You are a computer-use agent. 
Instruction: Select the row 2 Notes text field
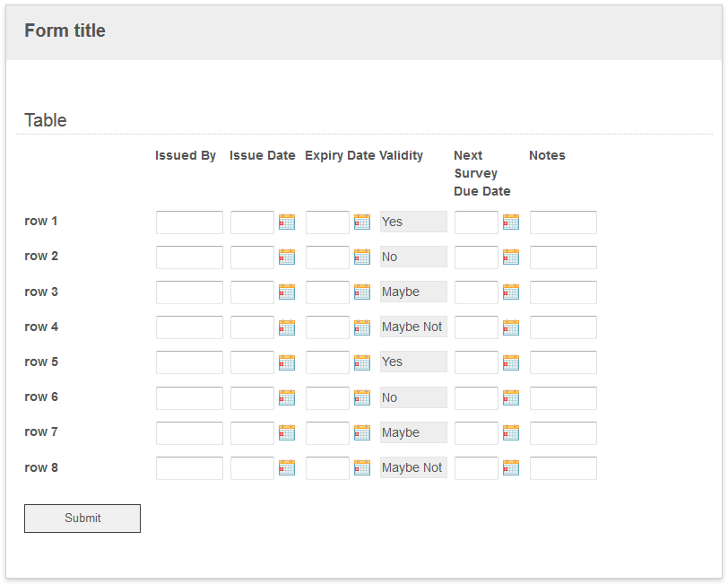[x=563, y=257]
